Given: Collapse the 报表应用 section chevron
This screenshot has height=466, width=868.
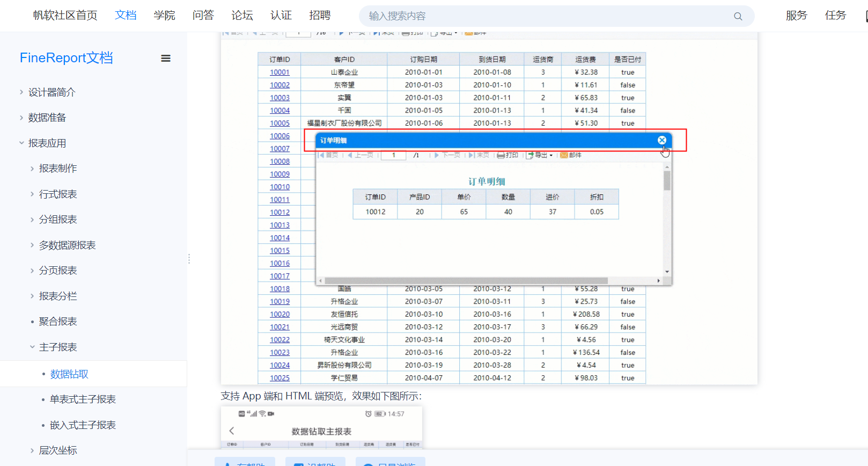Looking at the screenshot, I should 21,143.
